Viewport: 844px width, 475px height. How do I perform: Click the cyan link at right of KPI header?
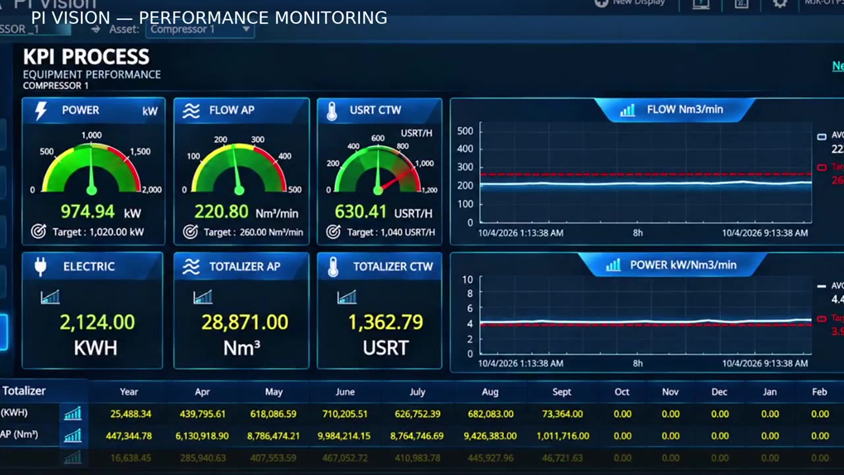pos(838,66)
